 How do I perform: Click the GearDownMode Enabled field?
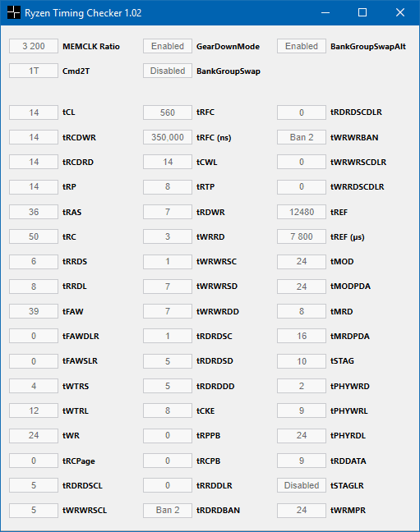pos(168,46)
